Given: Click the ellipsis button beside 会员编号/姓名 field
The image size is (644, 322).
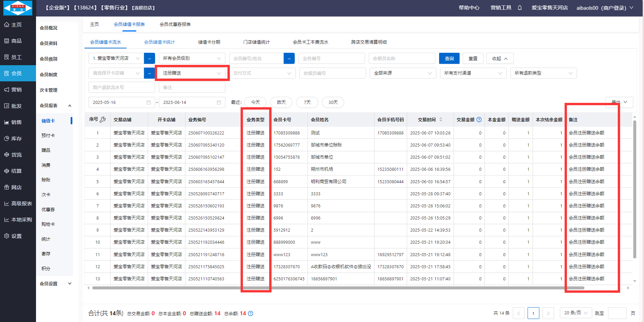Looking at the screenshot, I should [x=289, y=58].
